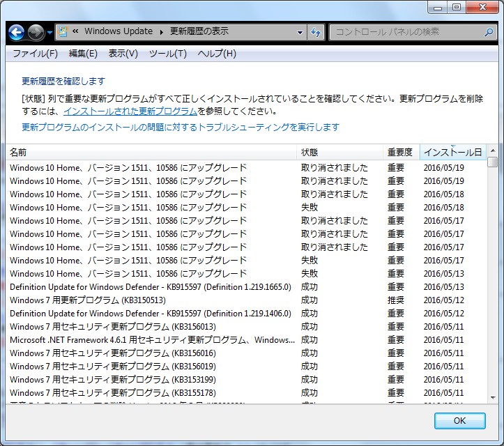Click the 更新履歴を確認します heading
Image resolution: width=504 pixels, height=446 pixels.
(63, 81)
